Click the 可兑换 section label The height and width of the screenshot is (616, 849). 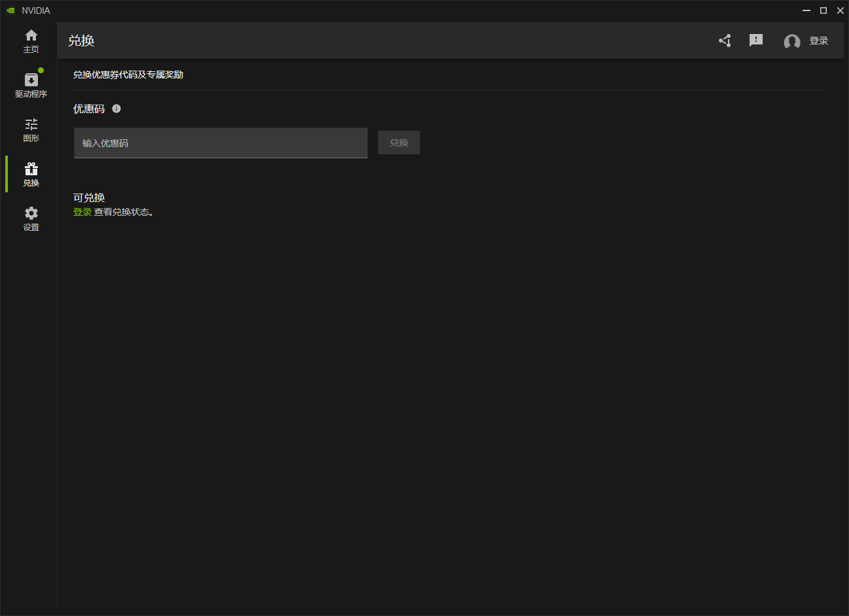[x=89, y=197]
